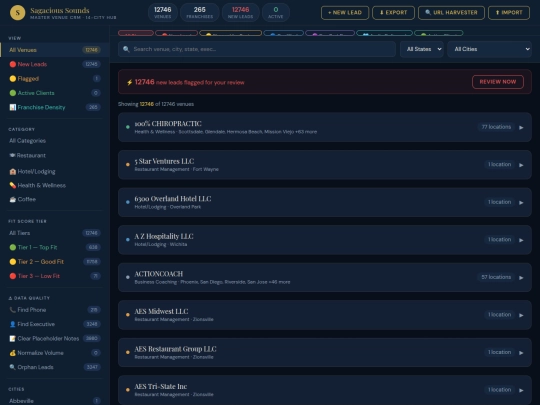
Task: Click status dot on ACTIONCOACH row
Action: (128, 277)
